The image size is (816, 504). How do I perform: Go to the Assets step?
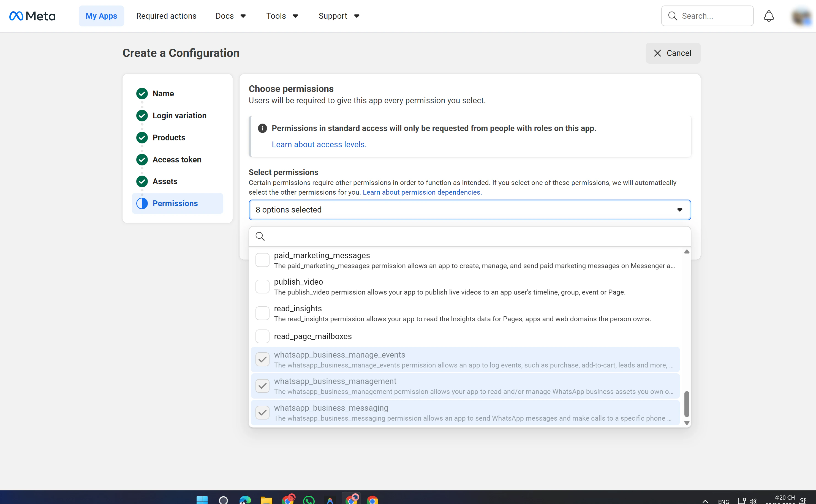click(x=165, y=181)
